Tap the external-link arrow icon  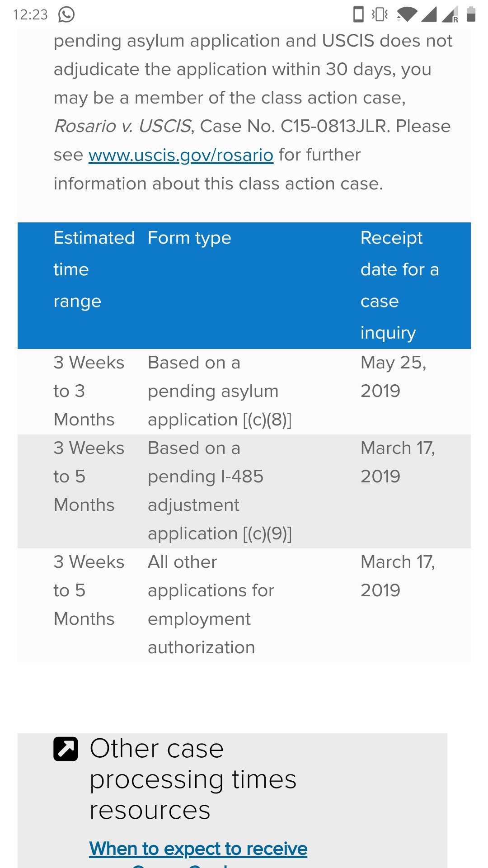click(66, 749)
